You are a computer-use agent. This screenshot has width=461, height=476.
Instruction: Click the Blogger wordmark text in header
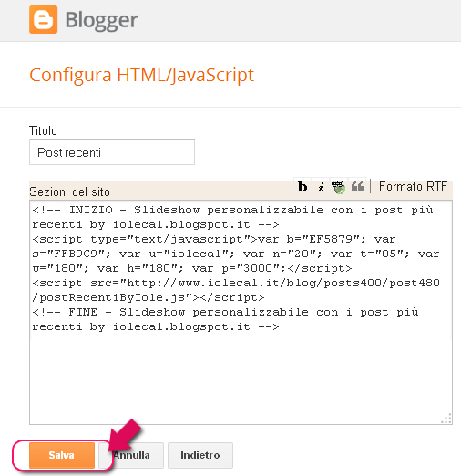coord(102,21)
